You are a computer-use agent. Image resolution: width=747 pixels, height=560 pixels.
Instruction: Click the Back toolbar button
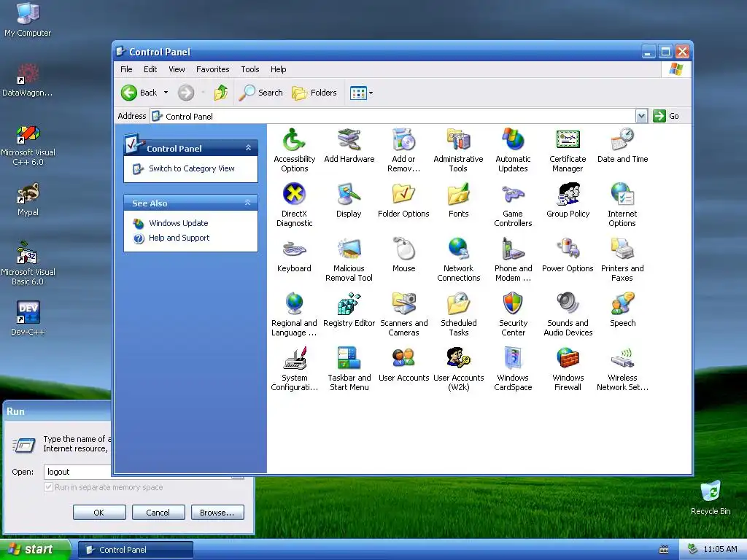(139, 93)
